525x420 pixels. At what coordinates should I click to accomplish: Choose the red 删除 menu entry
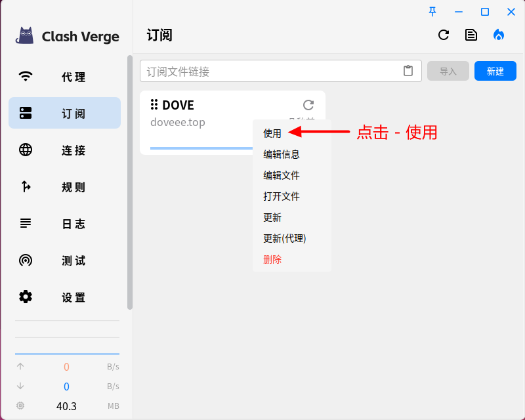[x=292, y=260]
